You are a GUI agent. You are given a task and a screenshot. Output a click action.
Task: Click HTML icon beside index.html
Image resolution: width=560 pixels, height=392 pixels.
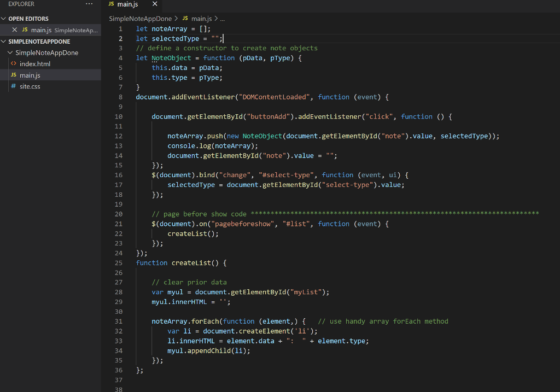(x=14, y=64)
